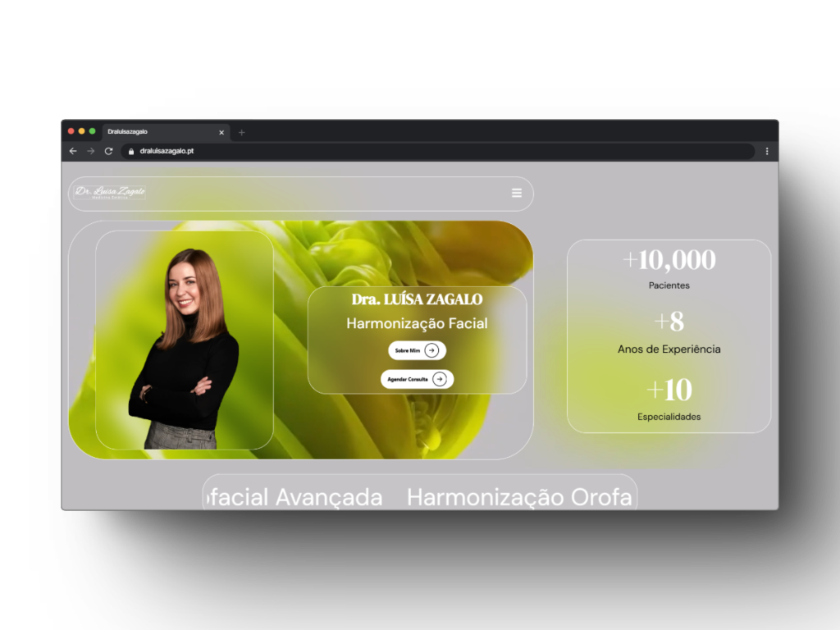
Task: Click the Agendar Consulta button
Action: tap(417, 379)
